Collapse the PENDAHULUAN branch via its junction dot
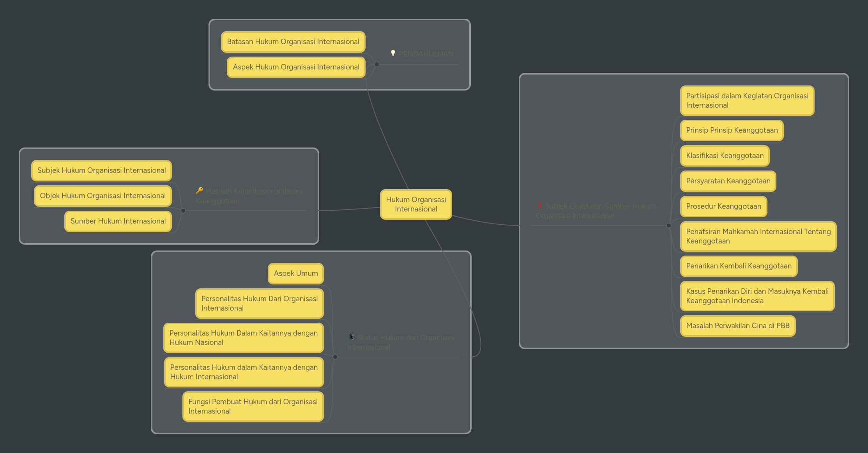Viewport: 868px width, 453px height. click(377, 64)
